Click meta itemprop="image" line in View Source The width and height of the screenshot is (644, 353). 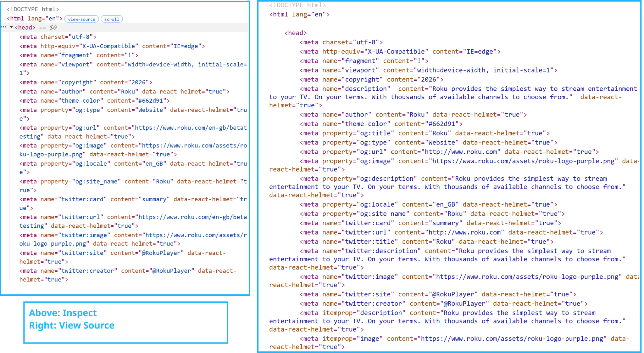(449, 343)
